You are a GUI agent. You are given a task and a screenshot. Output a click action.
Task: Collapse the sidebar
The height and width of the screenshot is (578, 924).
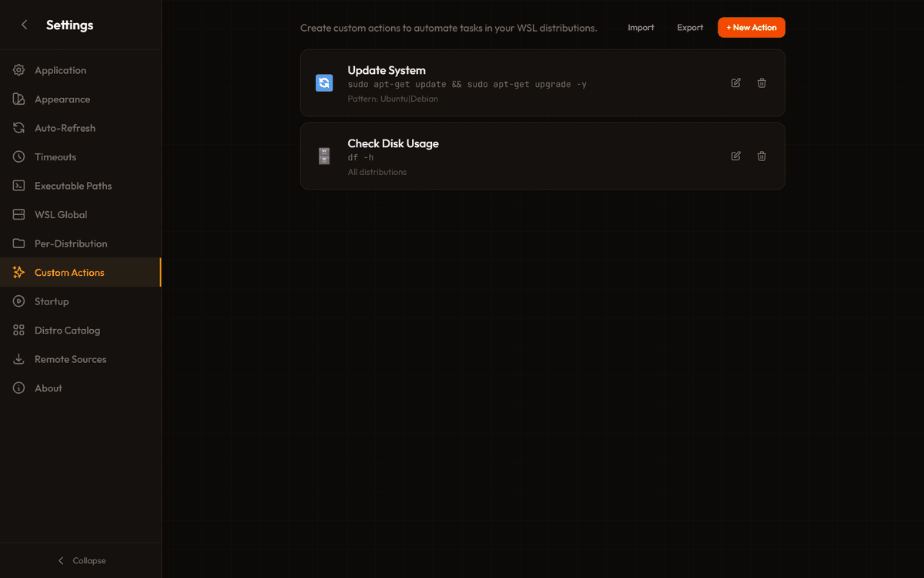[x=81, y=560]
